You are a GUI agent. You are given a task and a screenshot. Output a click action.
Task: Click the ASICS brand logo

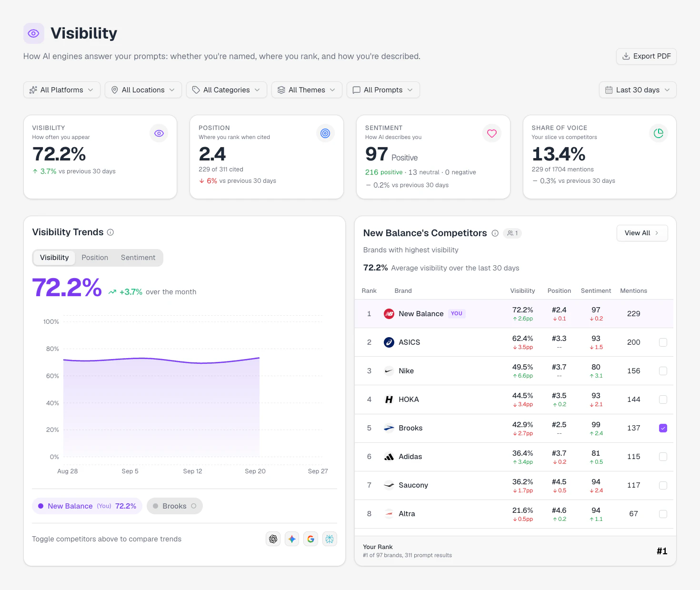389,342
